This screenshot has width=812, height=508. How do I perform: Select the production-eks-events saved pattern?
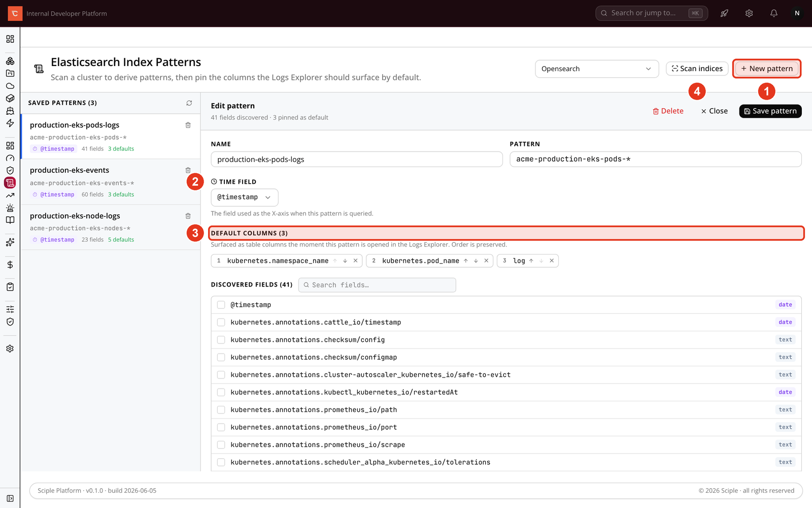coord(110,182)
